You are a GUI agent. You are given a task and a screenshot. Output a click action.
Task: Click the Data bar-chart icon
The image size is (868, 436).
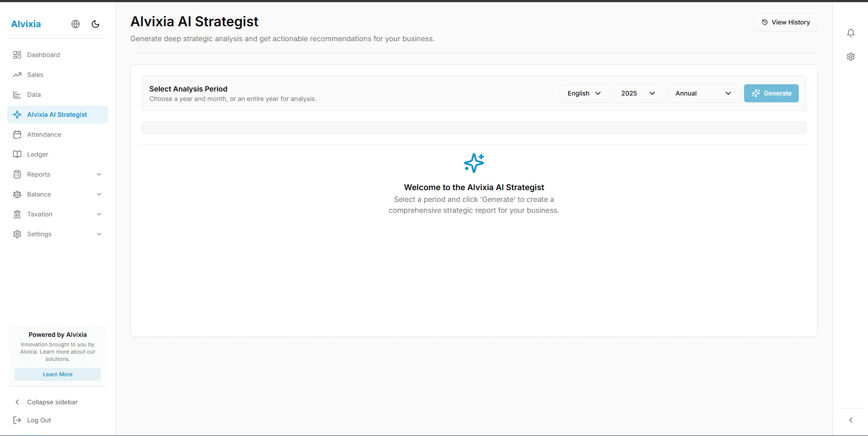[17, 95]
